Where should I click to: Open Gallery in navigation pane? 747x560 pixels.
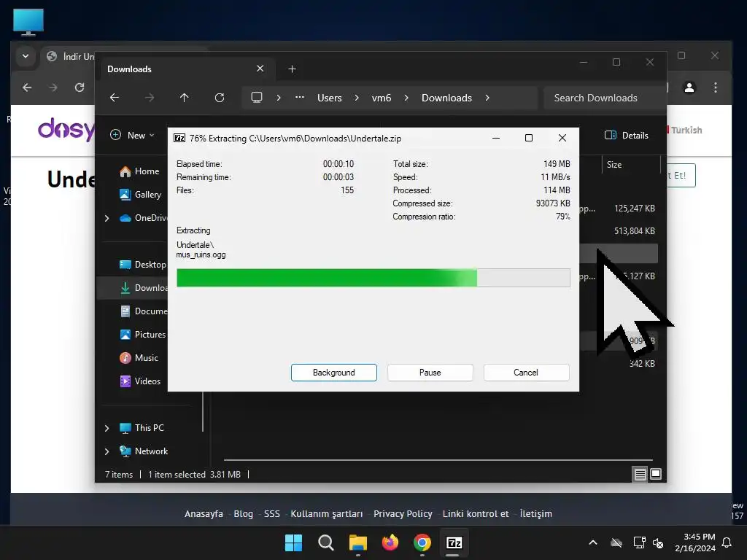[x=141, y=194]
